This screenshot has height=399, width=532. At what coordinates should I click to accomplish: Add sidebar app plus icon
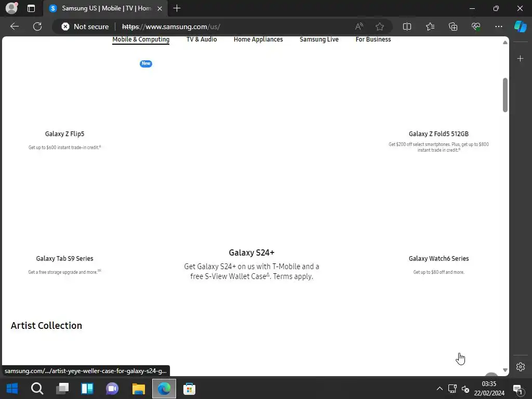[520, 59]
